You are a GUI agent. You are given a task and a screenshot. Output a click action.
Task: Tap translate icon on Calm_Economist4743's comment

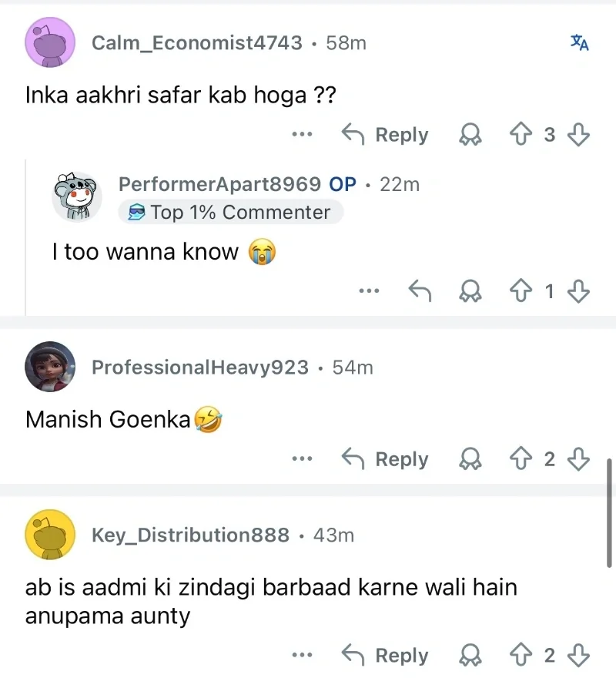click(x=579, y=43)
